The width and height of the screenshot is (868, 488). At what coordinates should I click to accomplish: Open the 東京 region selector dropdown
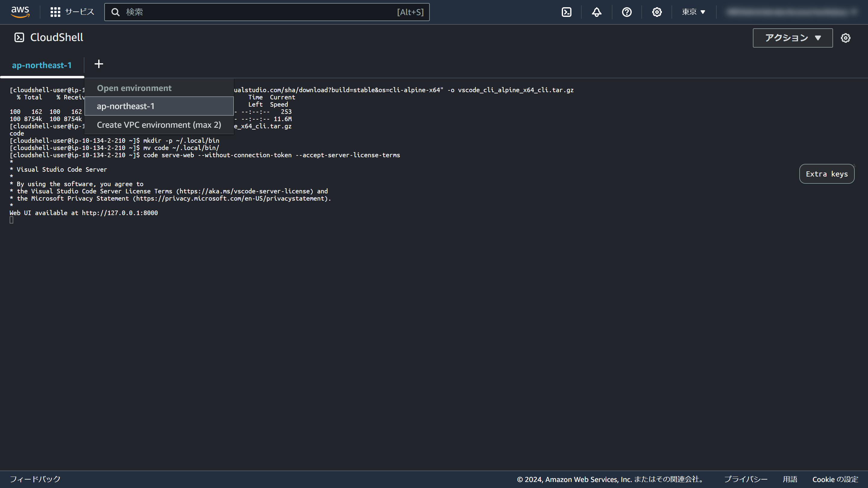tap(693, 12)
